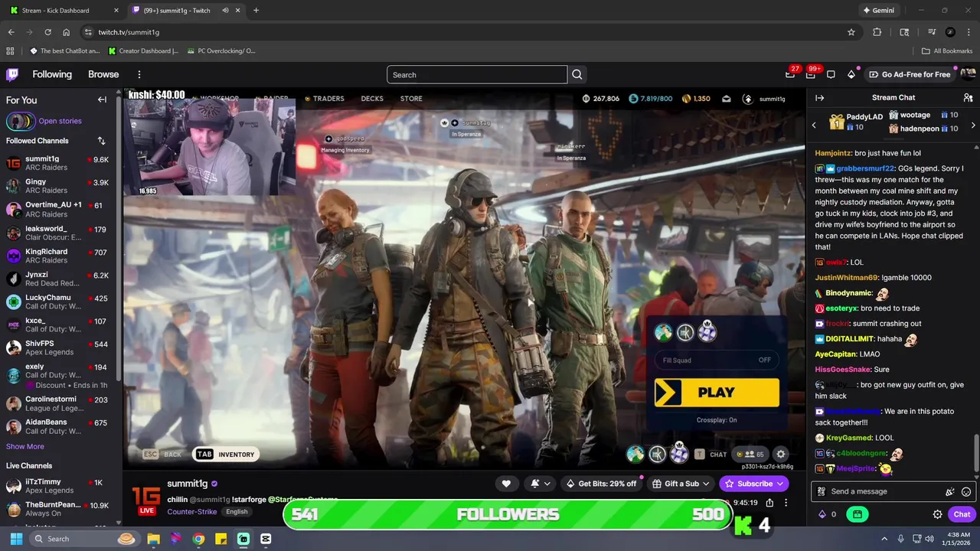Click Open stories link
Image resolution: width=980 pixels, height=551 pixels.
click(60, 121)
